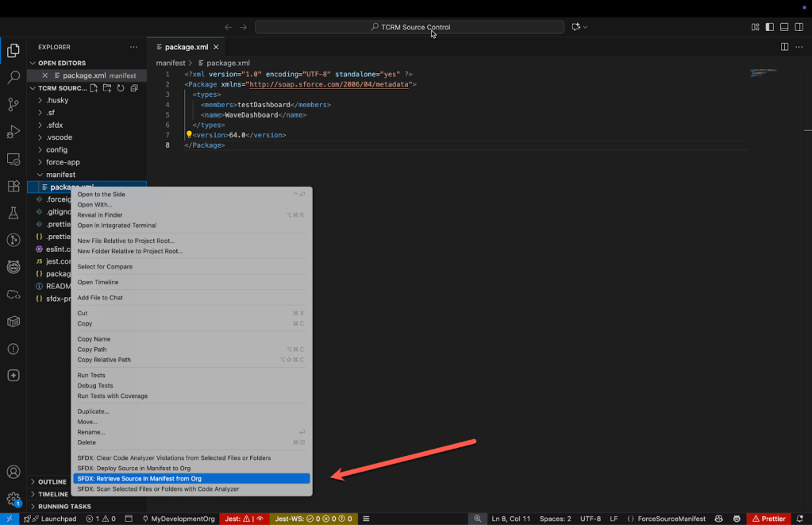Screen dimensions: 812x525
Task: Open the Testing flask icon
Action: (x=13, y=213)
